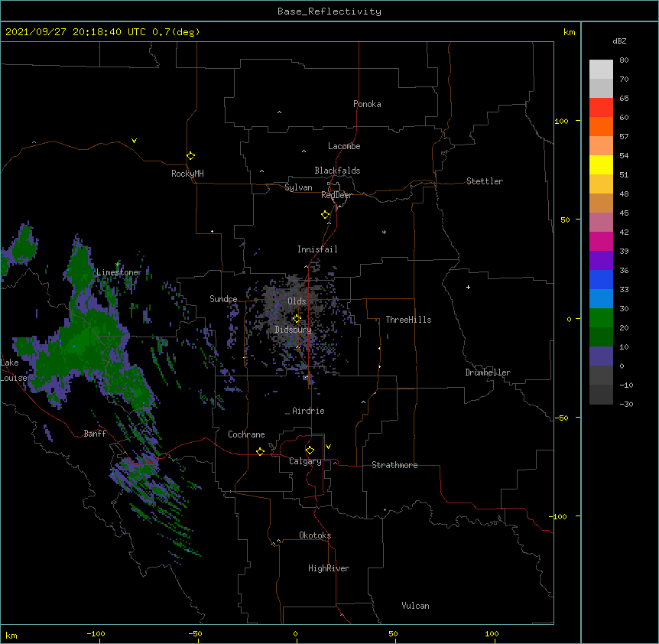Click the -50 tick on the right vertical axis
Image resolution: width=659 pixels, height=644 pixels.
pos(561,418)
